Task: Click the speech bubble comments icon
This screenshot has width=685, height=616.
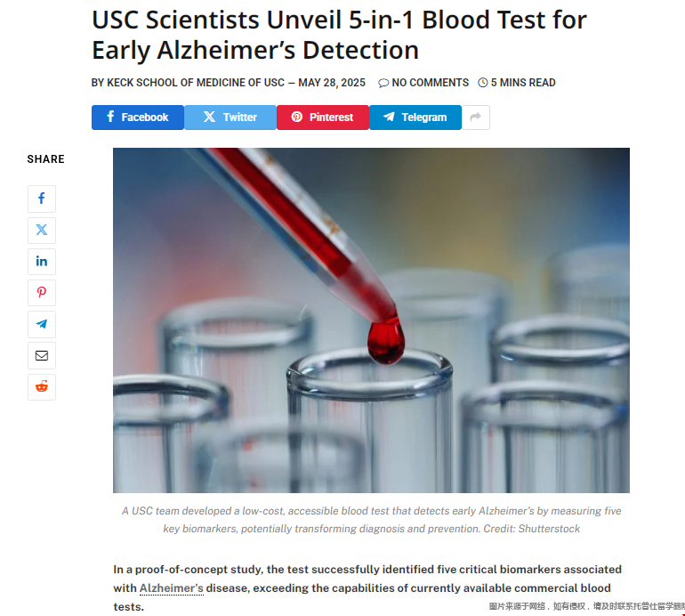Action: [383, 83]
